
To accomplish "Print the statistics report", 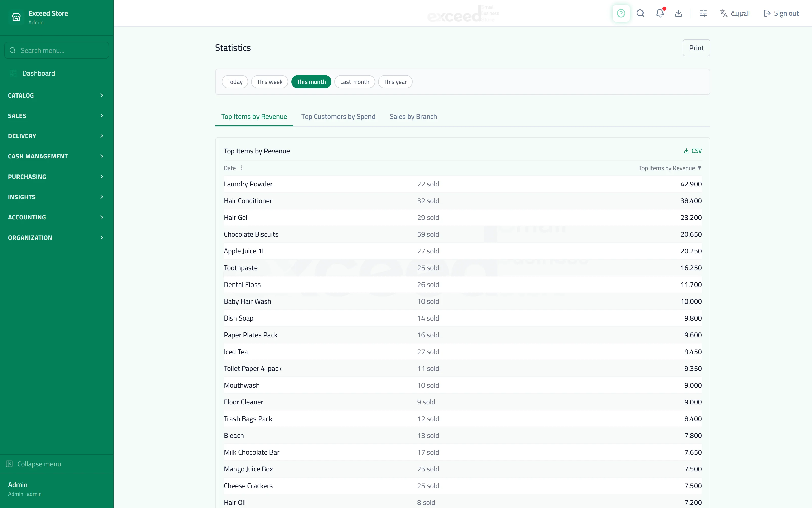I will 696,48.
